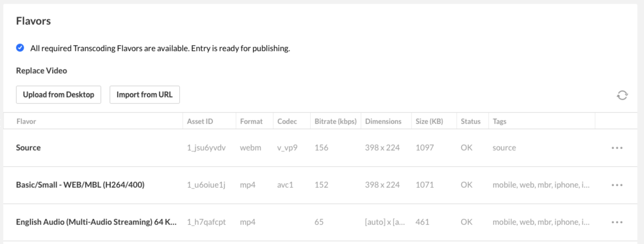Click the Codec column header
The image size is (644, 244).
click(287, 121)
